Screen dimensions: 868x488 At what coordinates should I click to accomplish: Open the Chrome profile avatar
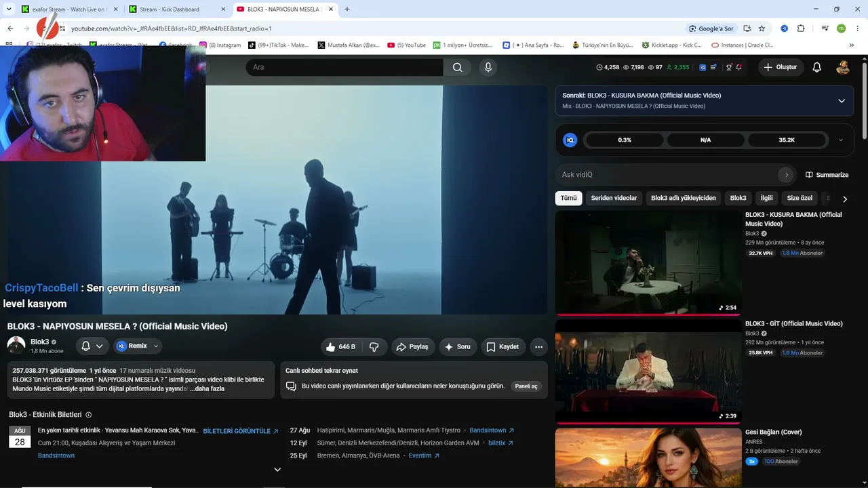[842, 28]
